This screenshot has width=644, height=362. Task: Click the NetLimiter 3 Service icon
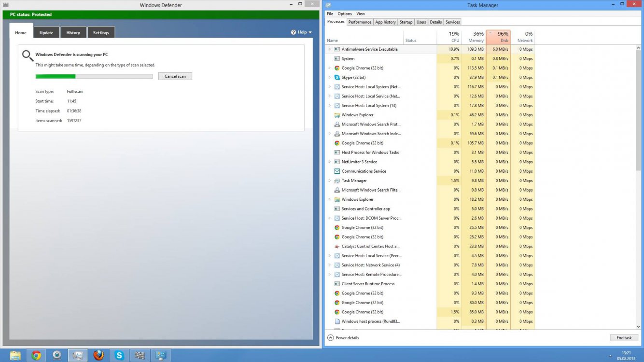pyautogui.click(x=337, y=162)
